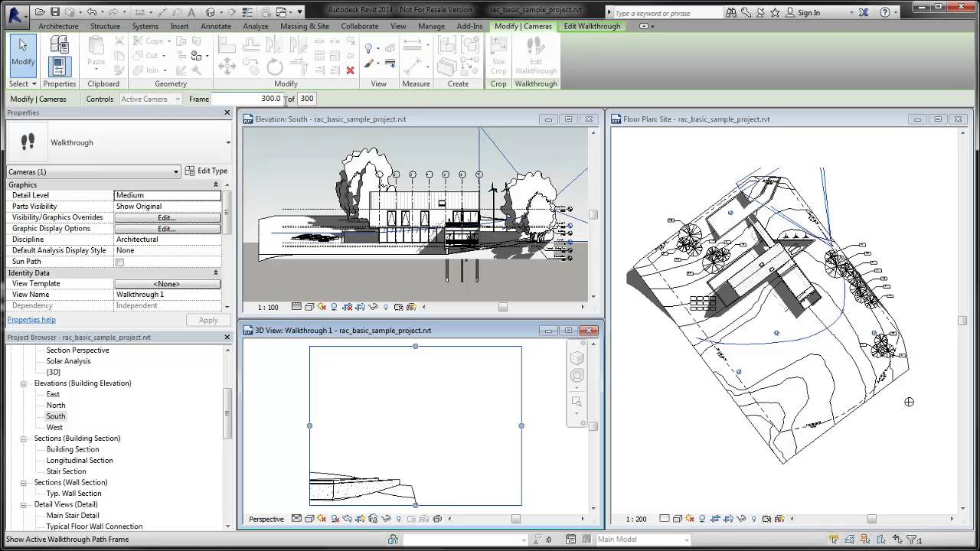Select South under Elevations in the Project Browser
This screenshot has height=551, width=980.
tap(55, 416)
